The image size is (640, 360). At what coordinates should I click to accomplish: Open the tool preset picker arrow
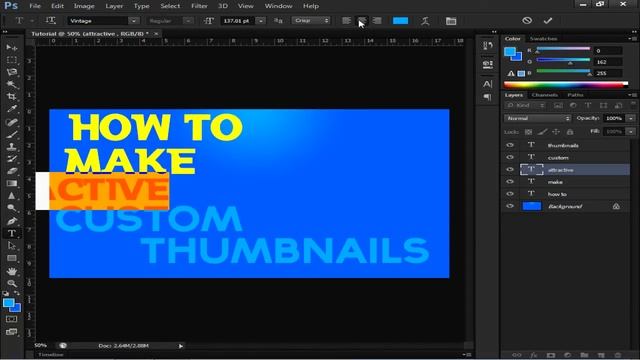pos(32,20)
